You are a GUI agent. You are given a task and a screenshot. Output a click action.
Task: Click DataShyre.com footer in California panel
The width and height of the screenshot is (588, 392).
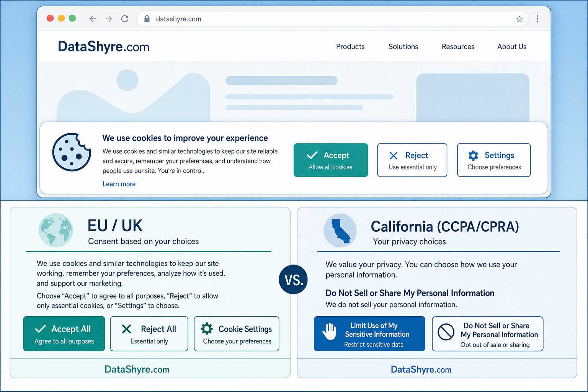tap(421, 369)
